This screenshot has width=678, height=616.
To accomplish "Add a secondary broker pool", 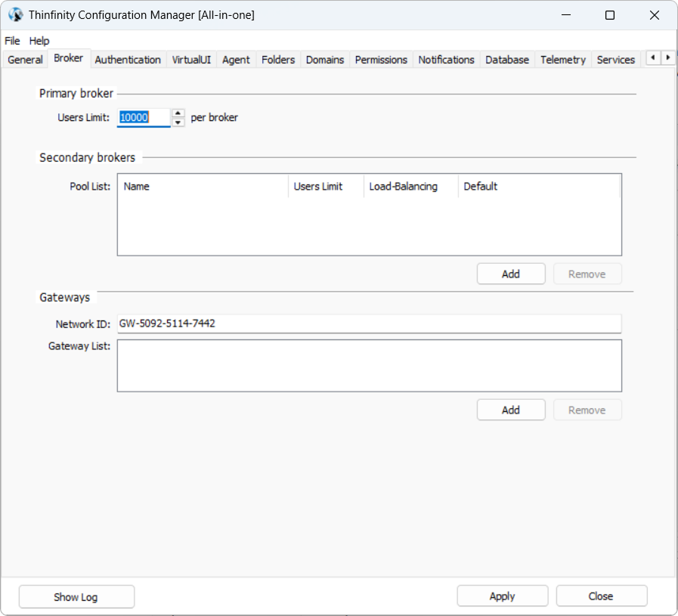I will (x=511, y=274).
